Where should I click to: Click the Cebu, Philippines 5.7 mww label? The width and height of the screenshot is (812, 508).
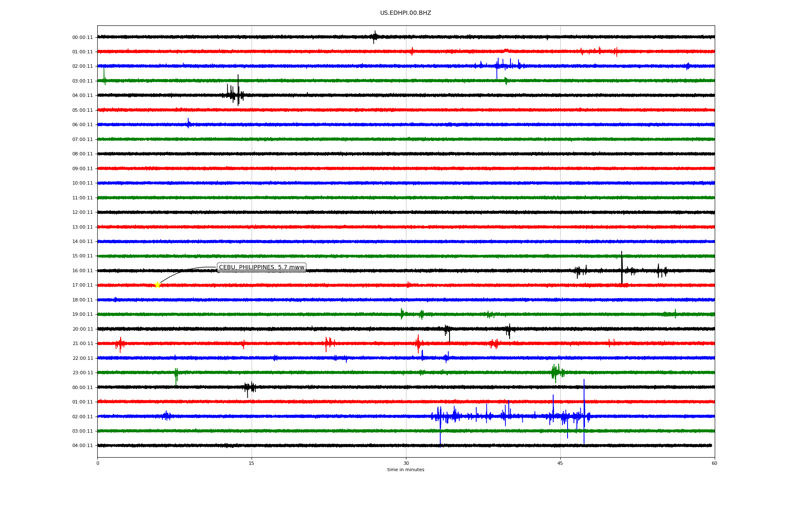[261, 268]
